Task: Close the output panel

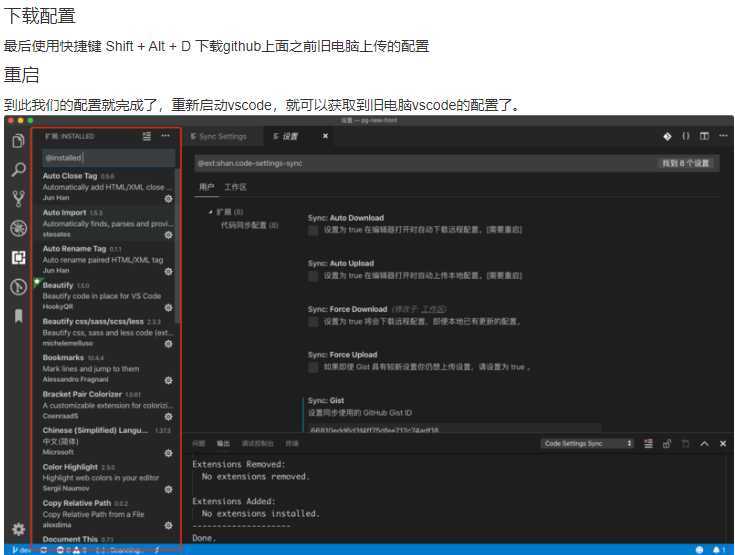Action: pos(723,443)
